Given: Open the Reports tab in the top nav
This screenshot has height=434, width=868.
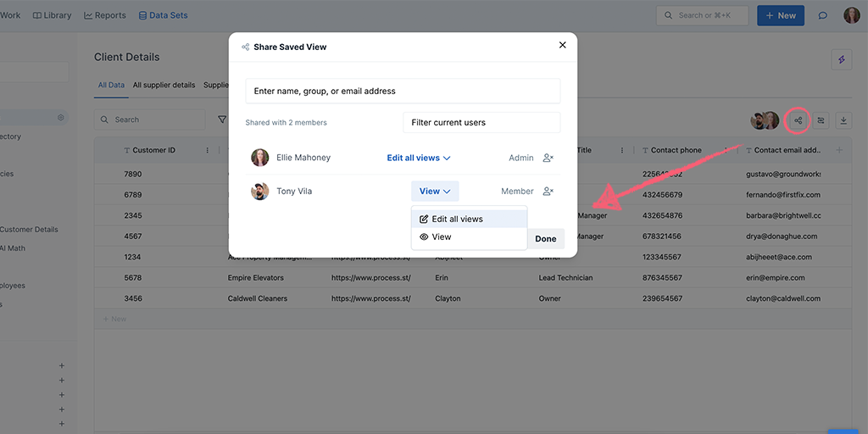Looking at the screenshot, I should pyautogui.click(x=104, y=15).
